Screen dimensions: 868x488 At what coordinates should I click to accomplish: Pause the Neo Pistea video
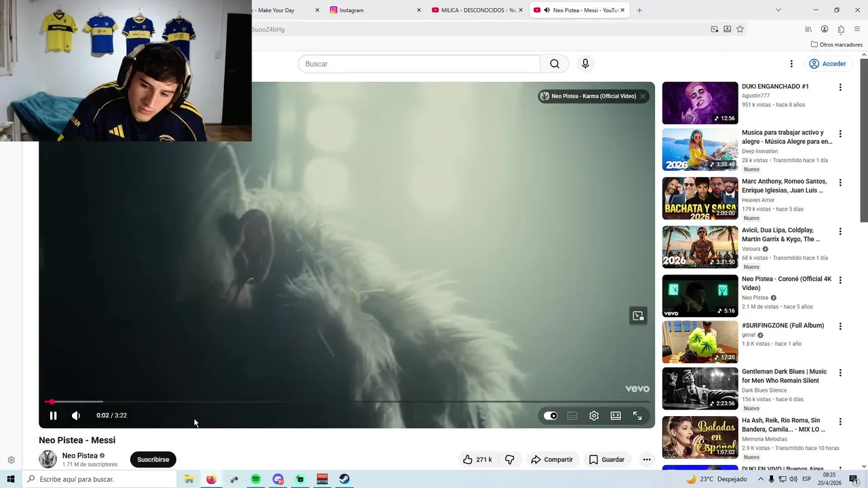pos(53,415)
